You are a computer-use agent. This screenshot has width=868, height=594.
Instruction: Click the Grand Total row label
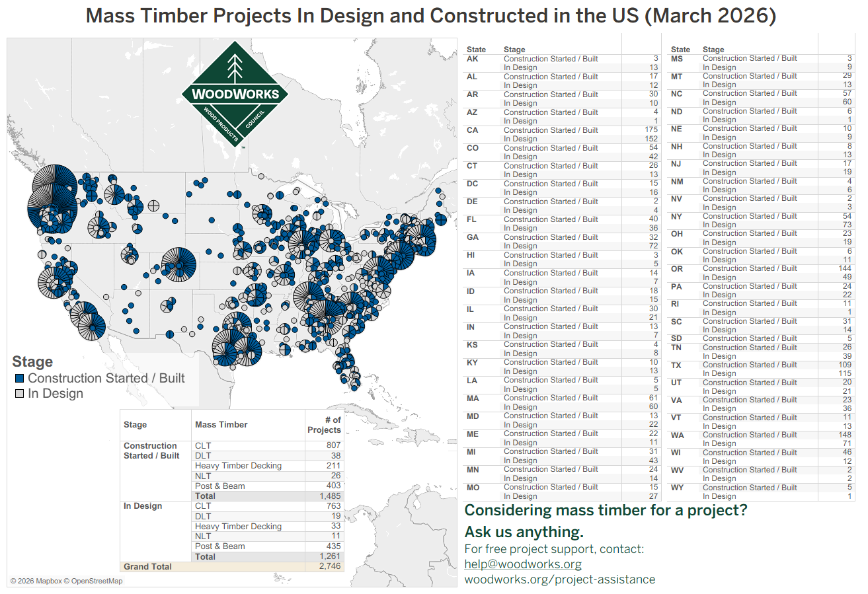click(x=147, y=566)
